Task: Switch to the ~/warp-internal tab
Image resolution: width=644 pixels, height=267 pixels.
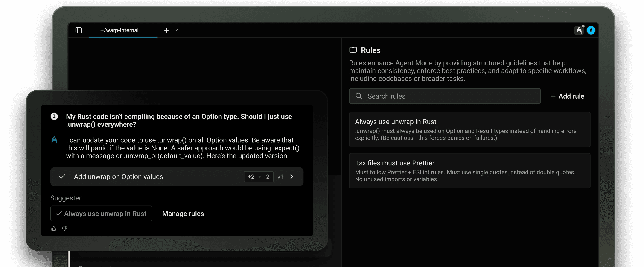Action: [x=119, y=30]
